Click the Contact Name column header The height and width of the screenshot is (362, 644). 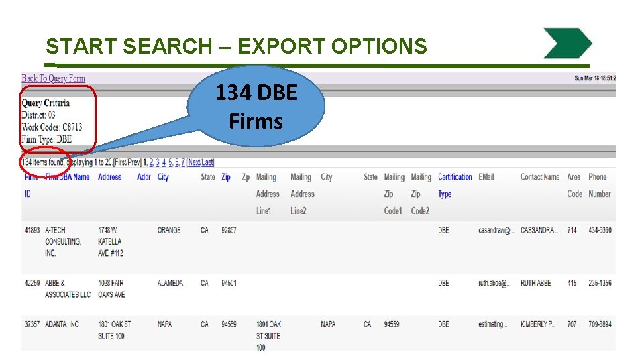pos(539,177)
